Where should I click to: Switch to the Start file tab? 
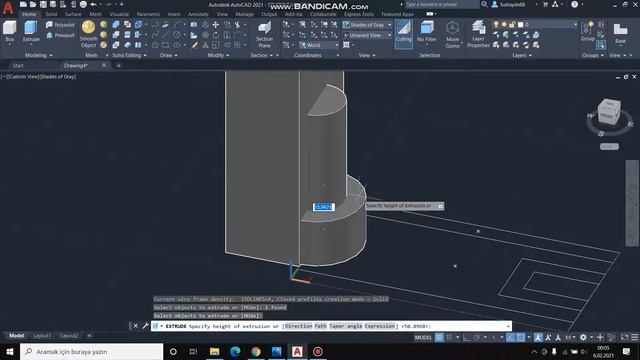point(18,65)
